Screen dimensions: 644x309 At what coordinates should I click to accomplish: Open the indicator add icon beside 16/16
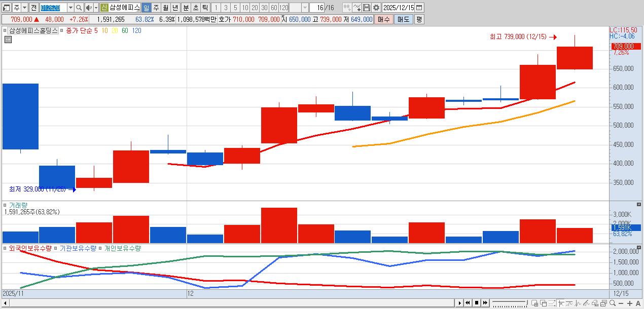click(347, 8)
